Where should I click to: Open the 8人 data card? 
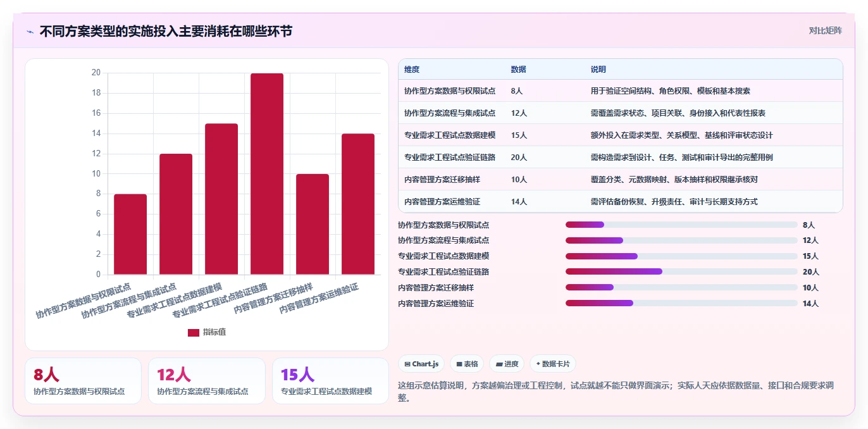(83, 381)
